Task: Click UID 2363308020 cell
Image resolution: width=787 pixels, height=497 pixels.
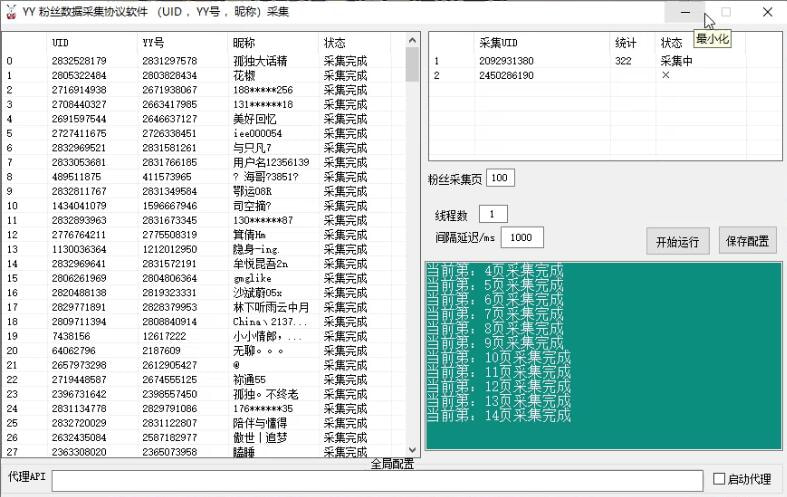Action: tap(79, 452)
